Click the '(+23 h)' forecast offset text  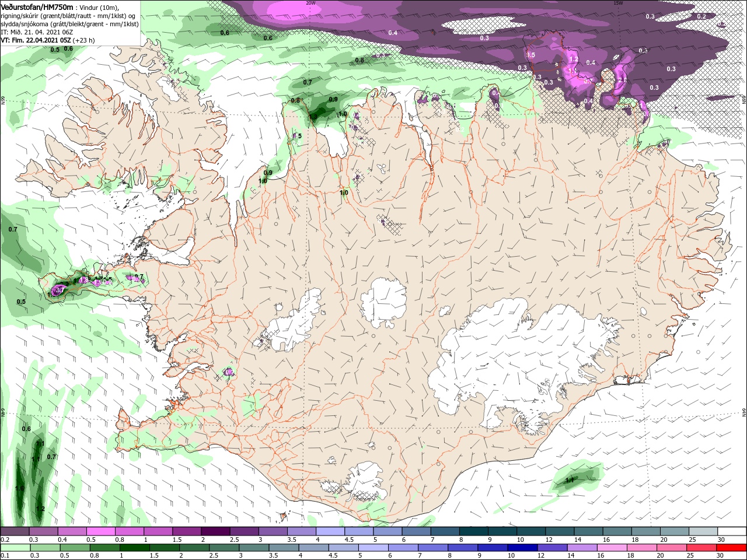(84, 40)
